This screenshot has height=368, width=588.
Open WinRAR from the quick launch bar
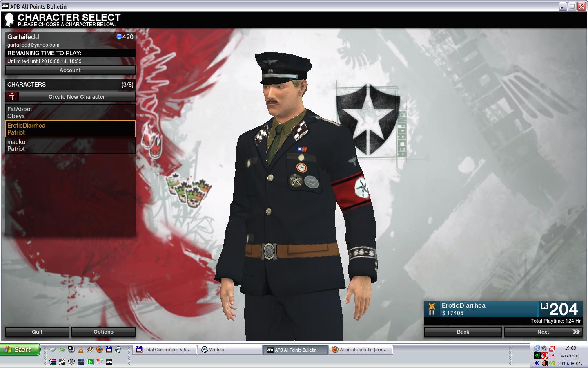pyautogui.click(x=53, y=362)
